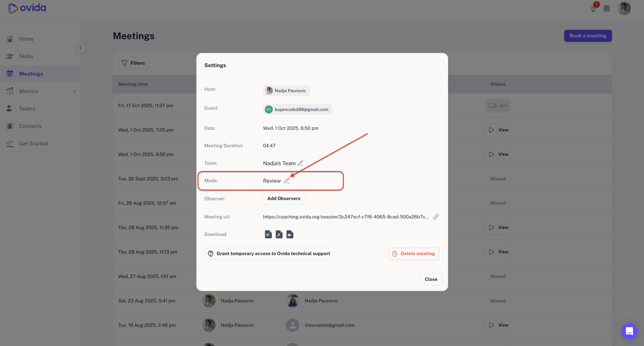Edit the Review mode with the pencil icon
Image resolution: width=644 pixels, height=346 pixels.
tap(287, 181)
